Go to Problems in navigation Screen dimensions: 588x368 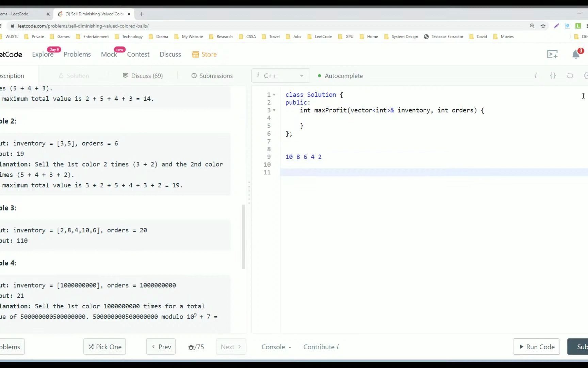[77, 54]
